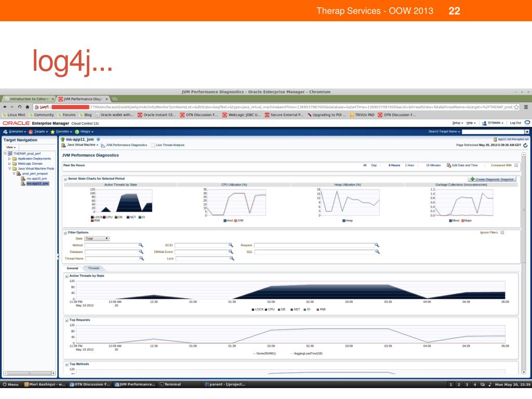Reload the page with the browser reload icon
Viewport: 532px width, 399px height.
tap(20, 107)
